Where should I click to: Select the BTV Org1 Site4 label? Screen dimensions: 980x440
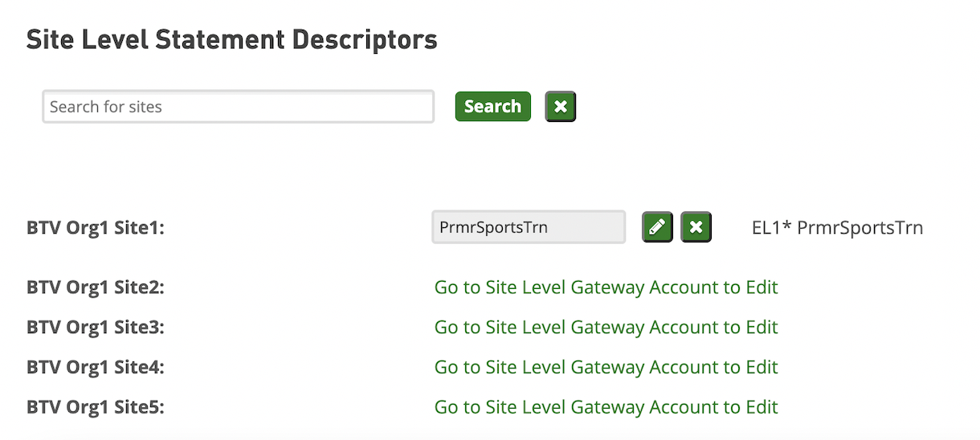pos(95,368)
